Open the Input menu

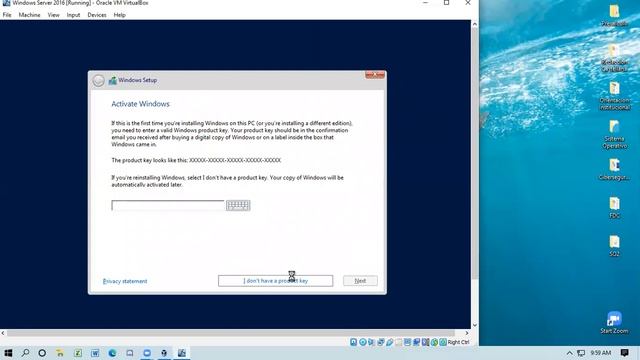click(73, 15)
